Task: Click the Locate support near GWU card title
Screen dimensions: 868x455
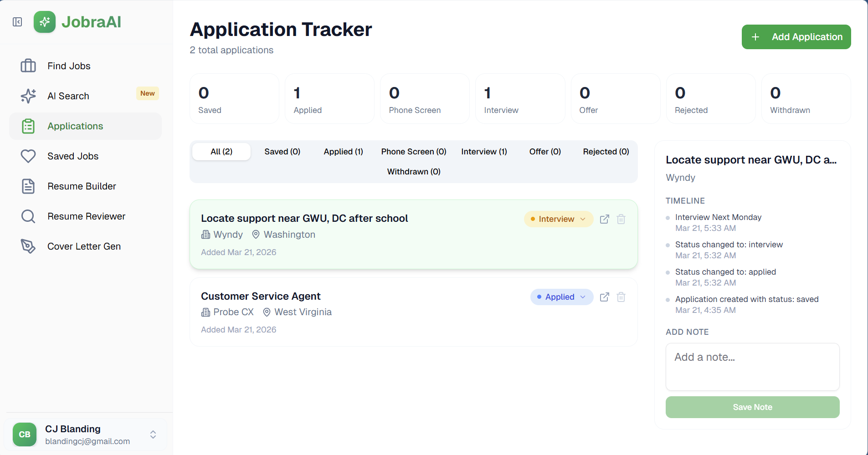Action: 304,218
